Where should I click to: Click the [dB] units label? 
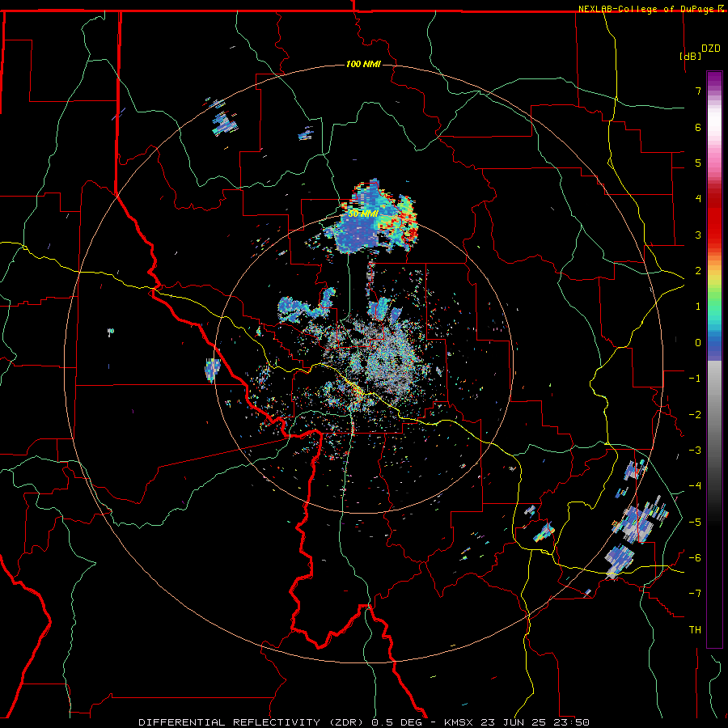691,56
